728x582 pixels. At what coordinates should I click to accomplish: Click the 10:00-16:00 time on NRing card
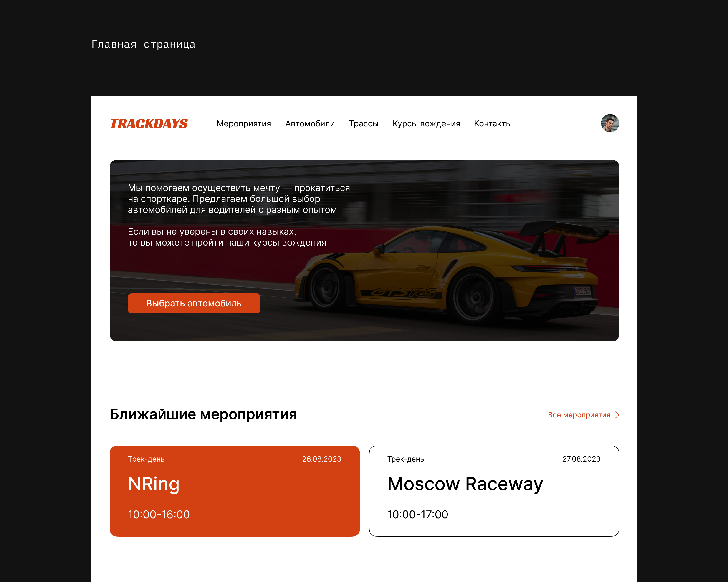pyautogui.click(x=159, y=514)
